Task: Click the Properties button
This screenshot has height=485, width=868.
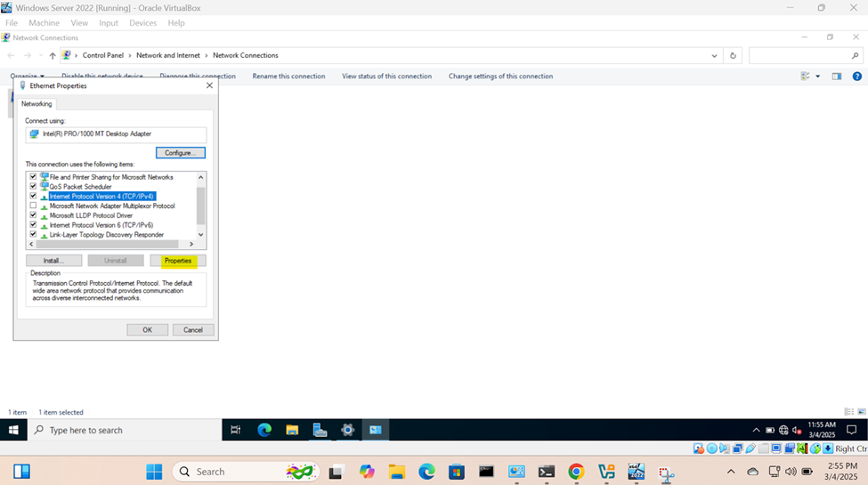Action: 178,261
